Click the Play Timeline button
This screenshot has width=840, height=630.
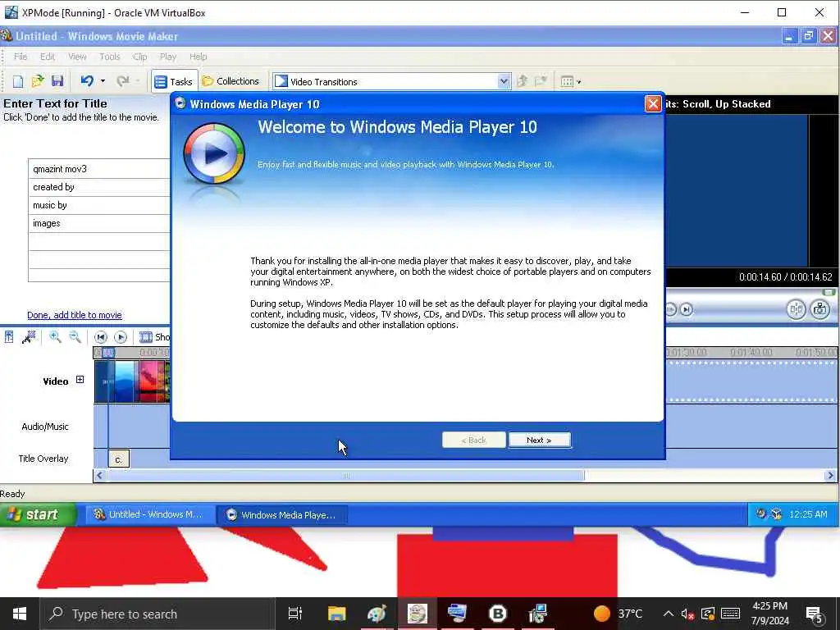click(121, 337)
